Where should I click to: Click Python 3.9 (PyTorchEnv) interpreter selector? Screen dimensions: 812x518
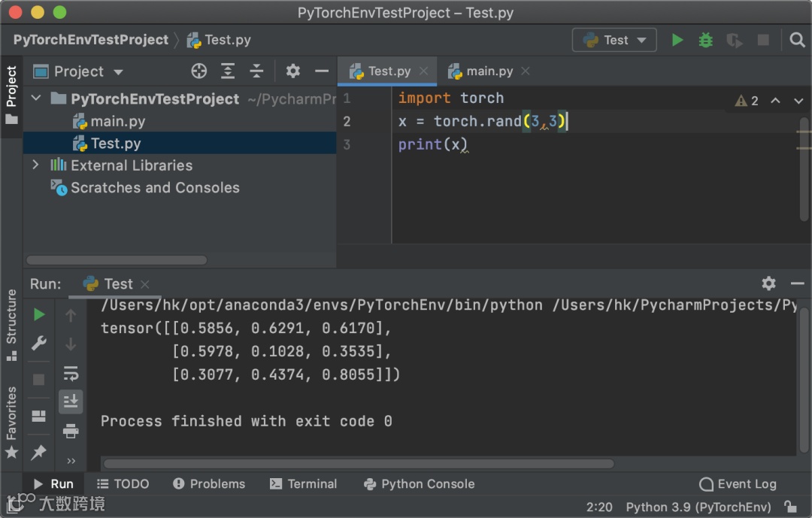698,507
